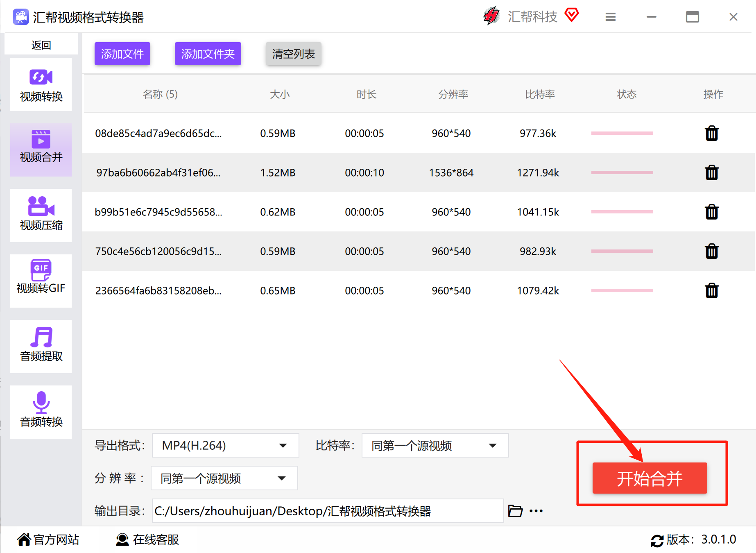Viewport: 756px width, 553px height.
Task: Click the 添加文件 button
Action: click(122, 54)
